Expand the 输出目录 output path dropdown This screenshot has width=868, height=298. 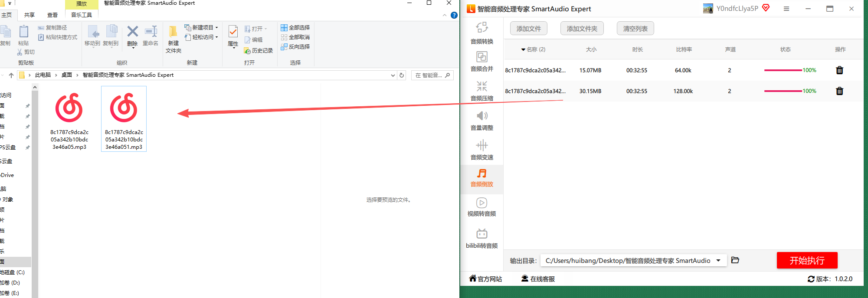pos(718,261)
